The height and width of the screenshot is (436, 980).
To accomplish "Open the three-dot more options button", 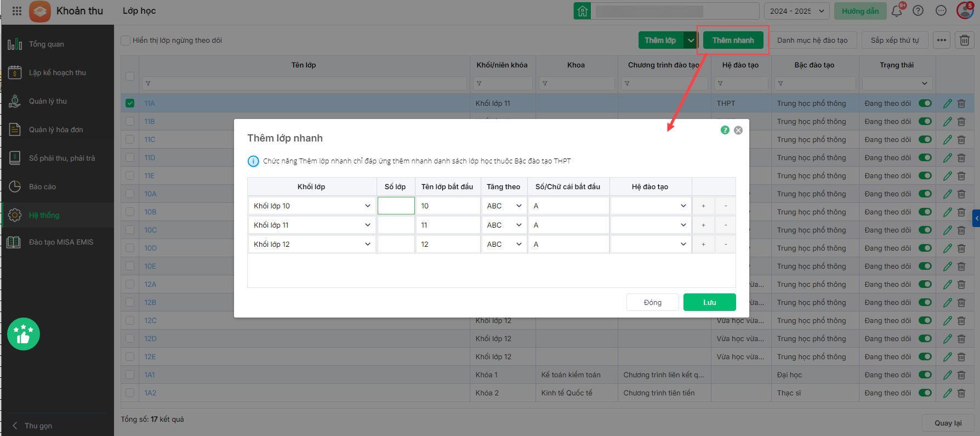I will (942, 40).
